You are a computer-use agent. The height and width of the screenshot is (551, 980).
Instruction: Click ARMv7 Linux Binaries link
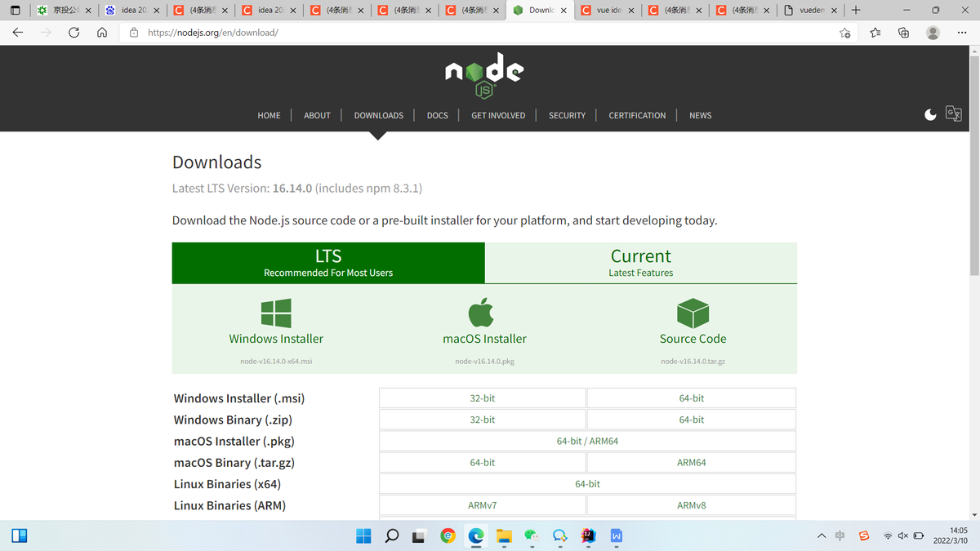click(x=483, y=505)
